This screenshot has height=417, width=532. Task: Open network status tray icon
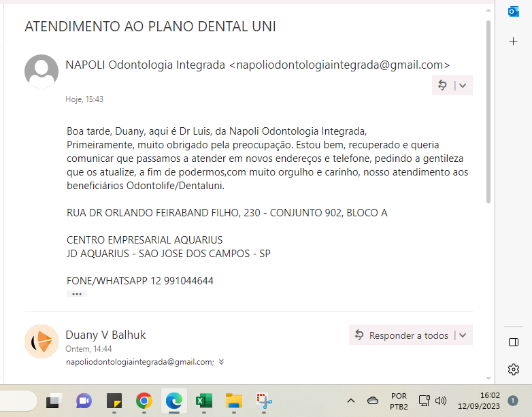coord(424,401)
